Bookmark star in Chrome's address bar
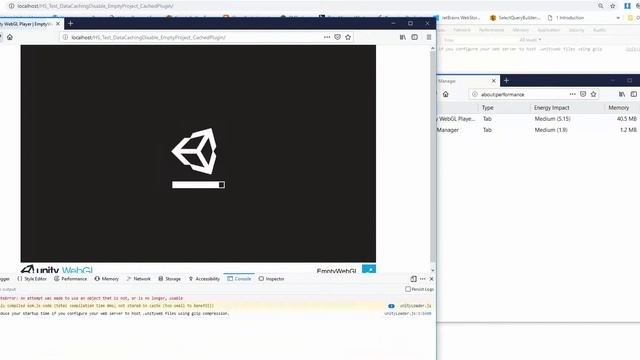This screenshot has height=360, width=640. [613, 6]
